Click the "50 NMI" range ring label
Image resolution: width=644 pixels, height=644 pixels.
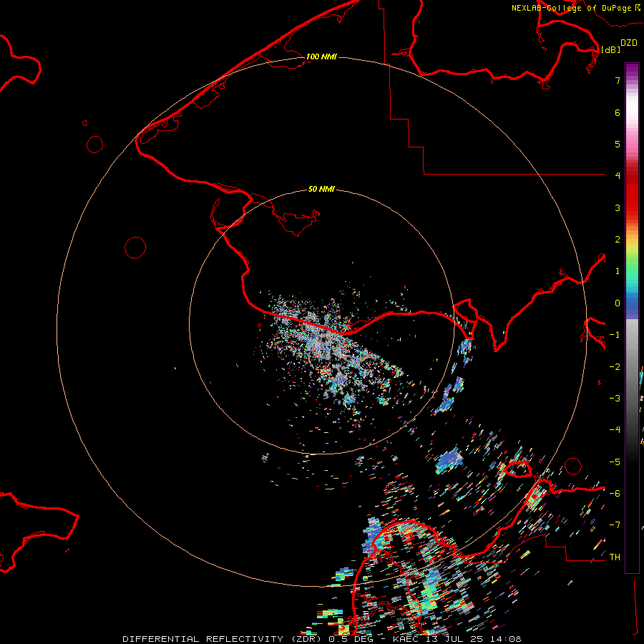point(321,189)
